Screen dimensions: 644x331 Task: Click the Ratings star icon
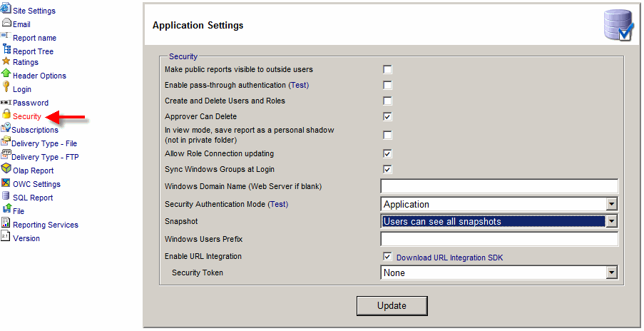[x=6, y=61]
